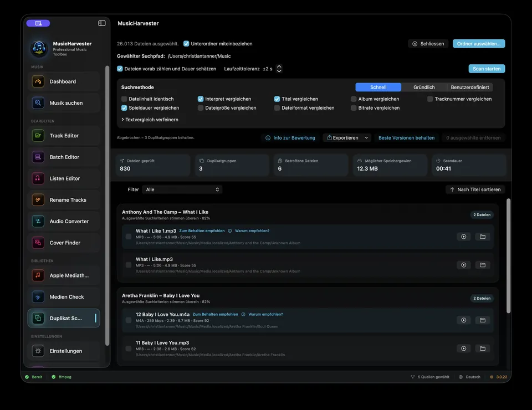
Task: Select checkbox for What I Like 1.mp3
Action: (x=129, y=237)
